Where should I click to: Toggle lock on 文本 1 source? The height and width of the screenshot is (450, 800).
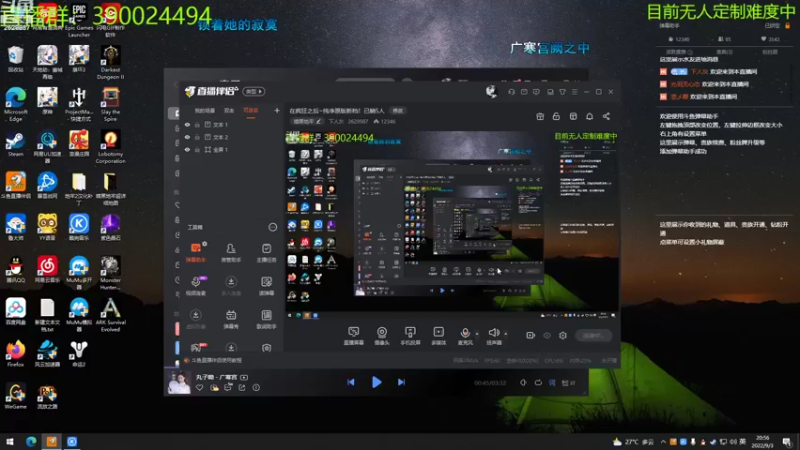point(197,124)
